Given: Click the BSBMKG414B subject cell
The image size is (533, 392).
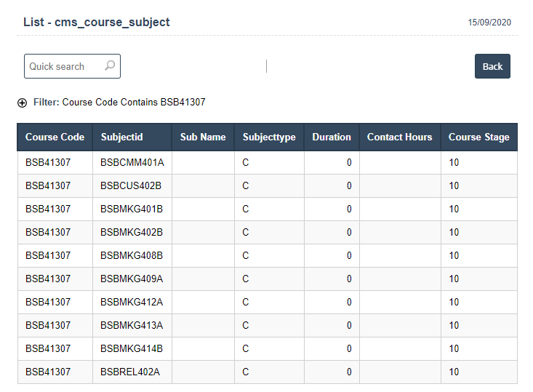Looking at the screenshot, I should click(132, 349).
